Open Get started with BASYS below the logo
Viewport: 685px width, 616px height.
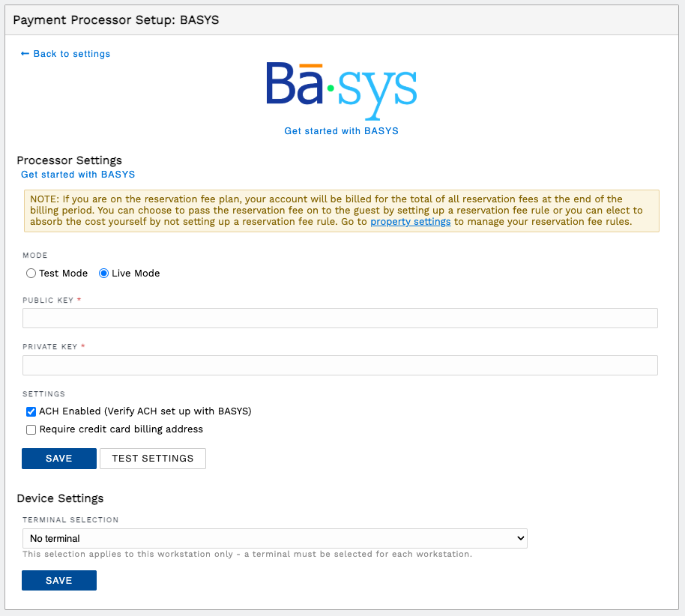(x=341, y=130)
